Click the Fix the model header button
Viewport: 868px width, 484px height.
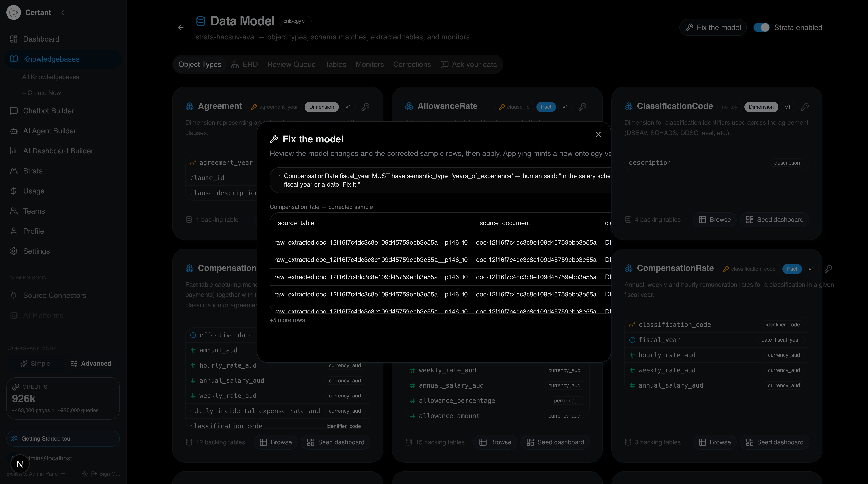pyautogui.click(x=713, y=27)
